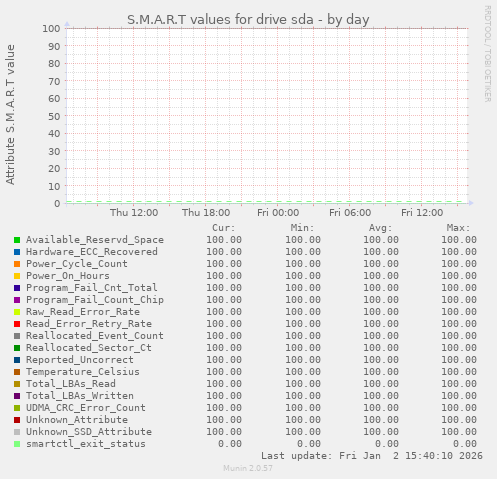Click the Reallocated_Event_Count gray swatch
This screenshot has width=497, height=479.
click(17, 336)
